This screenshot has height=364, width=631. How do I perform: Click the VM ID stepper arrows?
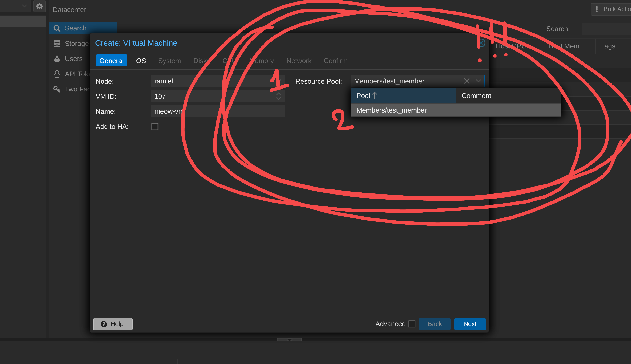point(279,96)
